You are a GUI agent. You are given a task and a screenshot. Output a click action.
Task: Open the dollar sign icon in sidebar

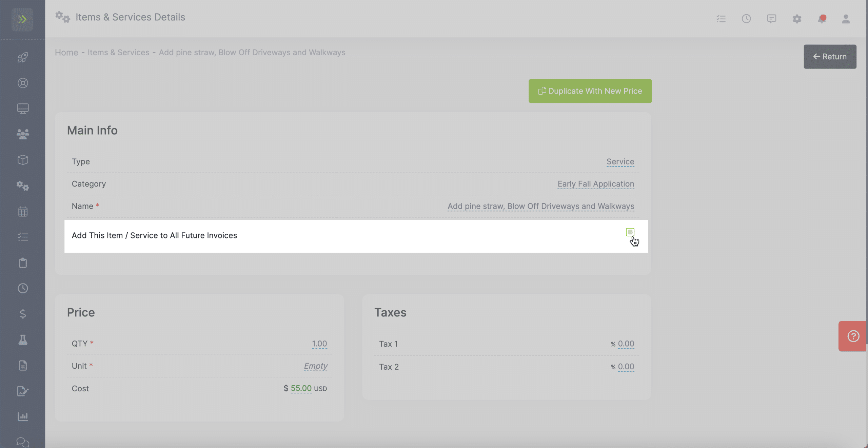[x=23, y=314]
